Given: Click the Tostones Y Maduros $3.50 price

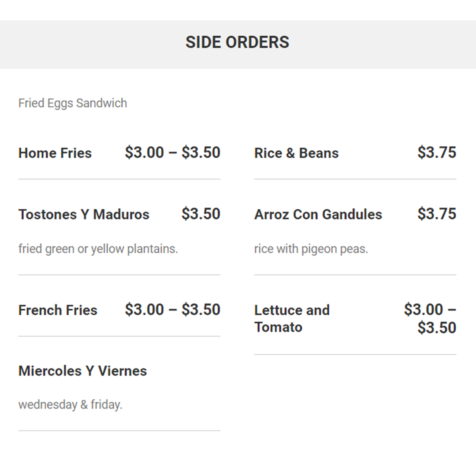Looking at the screenshot, I should click(x=201, y=214).
